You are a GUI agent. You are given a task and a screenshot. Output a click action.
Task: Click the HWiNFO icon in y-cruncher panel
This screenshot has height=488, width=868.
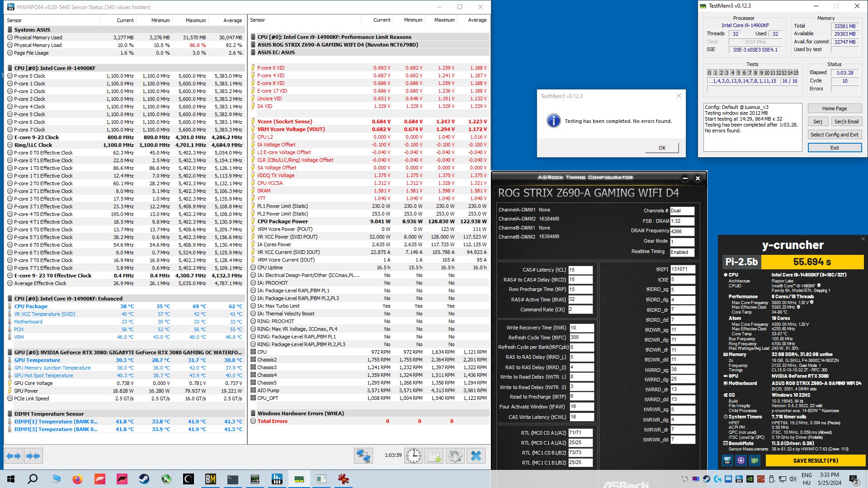click(727, 460)
